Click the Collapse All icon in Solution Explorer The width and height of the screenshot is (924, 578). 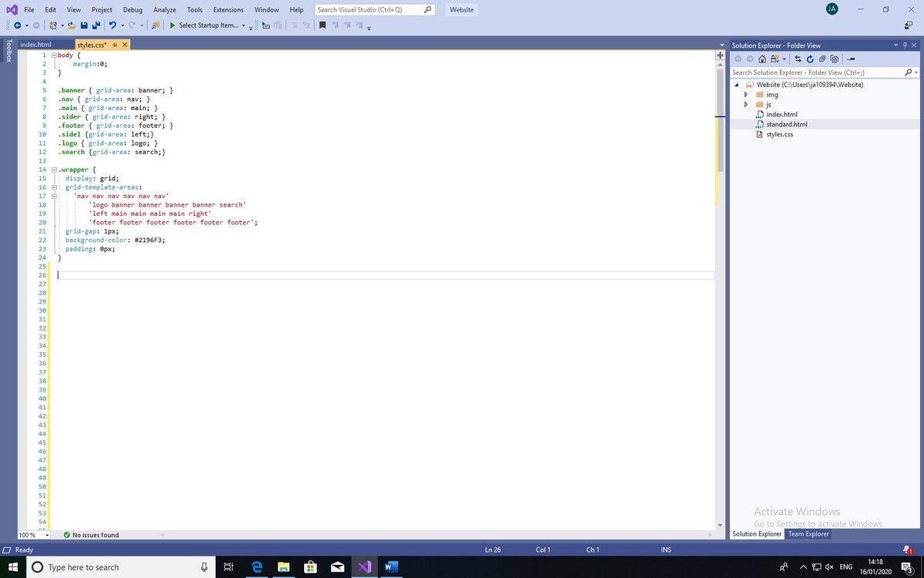click(x=822, y=59)
